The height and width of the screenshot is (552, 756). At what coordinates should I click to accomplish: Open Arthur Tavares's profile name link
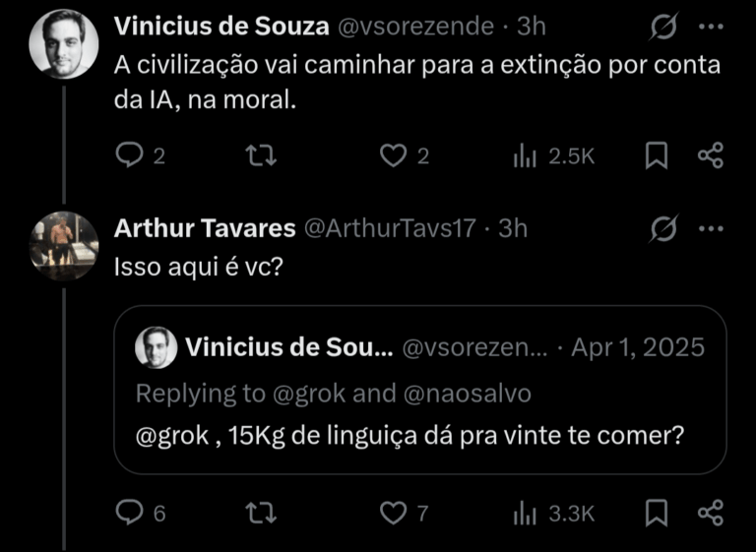pos(205,228)
